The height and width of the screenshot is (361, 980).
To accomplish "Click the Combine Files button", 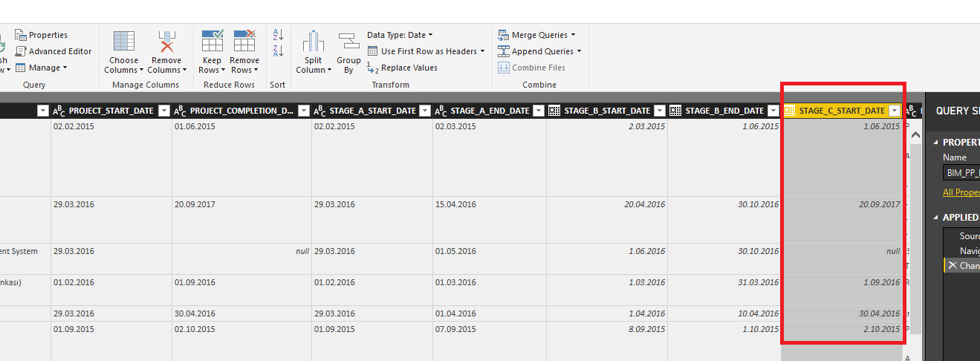I will point(532,68).
